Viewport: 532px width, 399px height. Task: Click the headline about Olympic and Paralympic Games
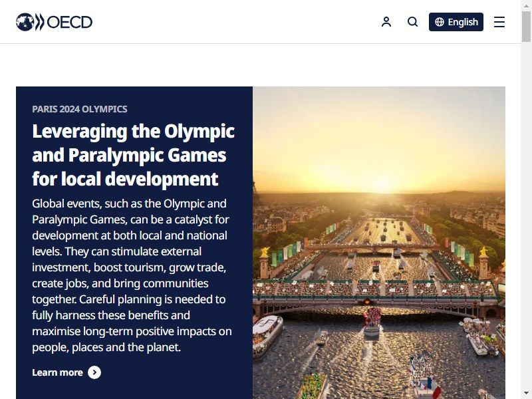tap(134, 155)
